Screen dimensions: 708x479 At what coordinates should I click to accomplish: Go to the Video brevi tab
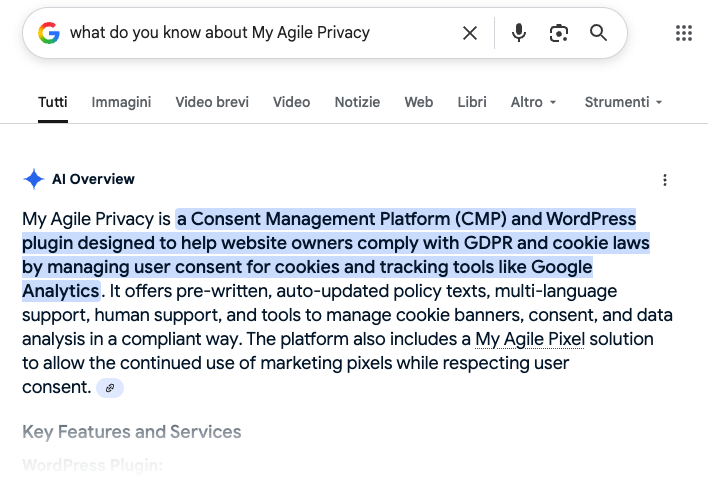[212, 102]
